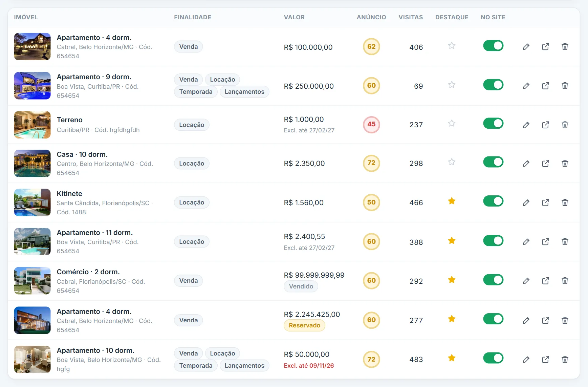588x387 pixels.
Task: Edit the R$ 2.245.425,00 reserved apartment
Action: pyautogui.click(x=526, y=320)
